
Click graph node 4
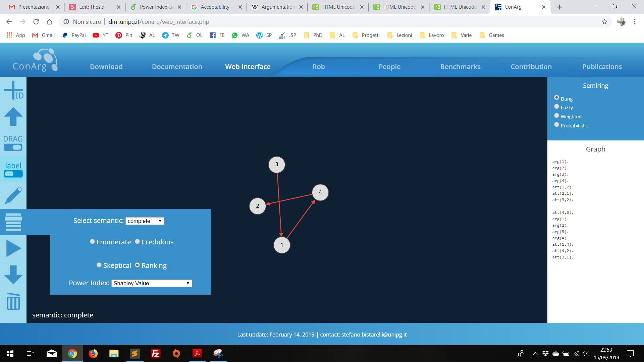pyautogui.click(x=320, y=192)
